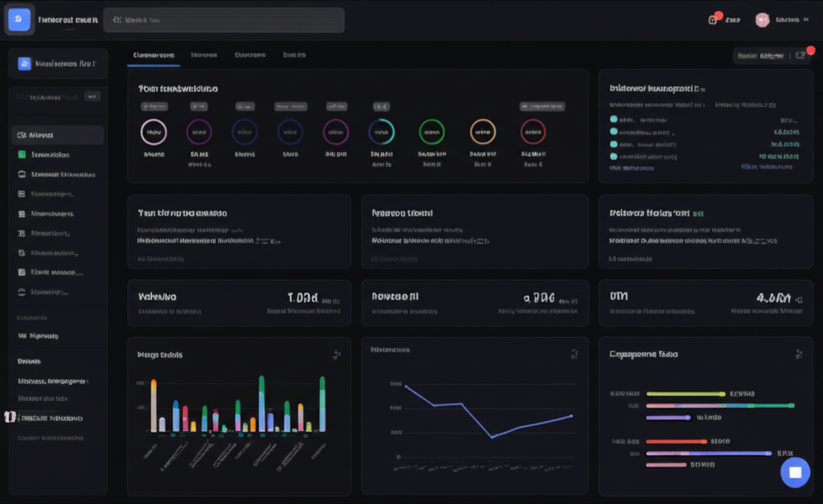Click the seventh sidebar navigation item icon
823x504 pixels.
(22, 252)
